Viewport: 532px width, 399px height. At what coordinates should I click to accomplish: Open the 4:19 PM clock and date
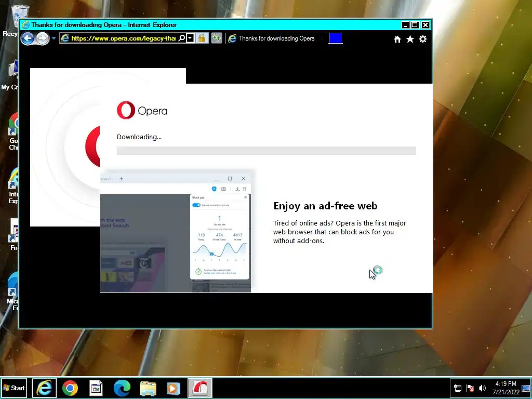pos(506,388)
